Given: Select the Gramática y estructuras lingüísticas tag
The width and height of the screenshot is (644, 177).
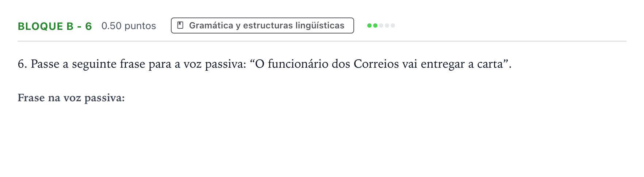Looking at the screenshot, I should click(x=262, y=25).
